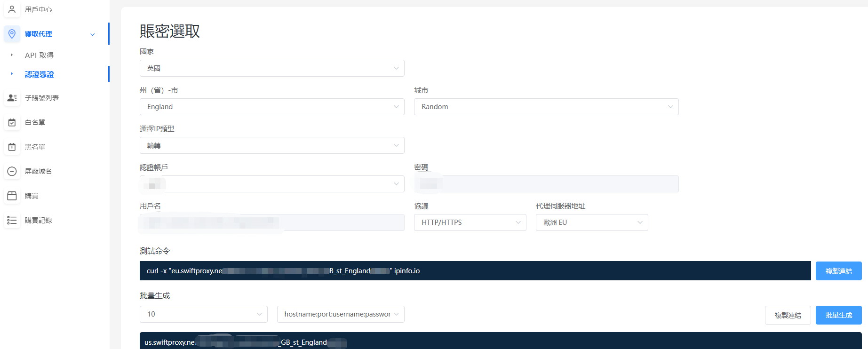Click the blacklist icon in sidebar
868x349 pixels.
pyautogui.click(x=12, y=147)
